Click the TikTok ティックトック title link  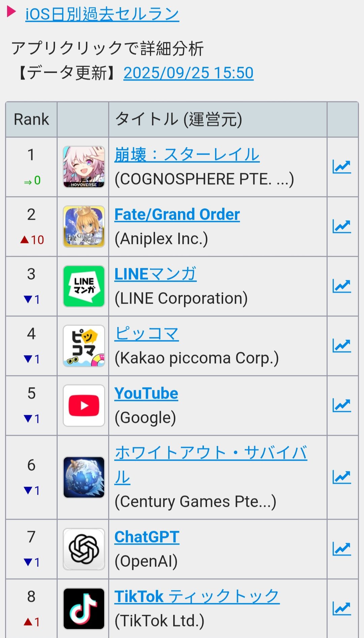(x=197, y=597)
